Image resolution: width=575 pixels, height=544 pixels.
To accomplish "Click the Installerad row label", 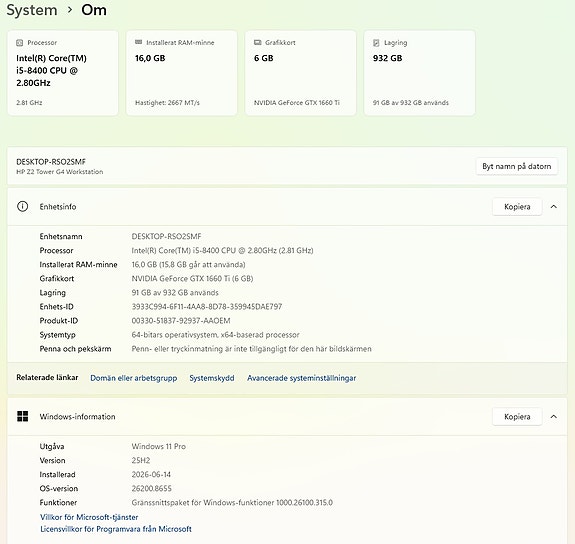I will click(58, 475).
